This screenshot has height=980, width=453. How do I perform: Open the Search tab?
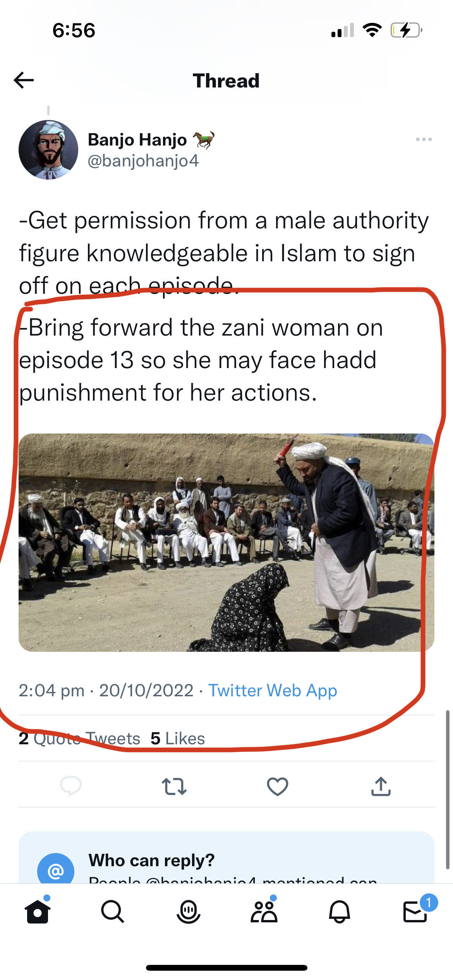(113, 911)
